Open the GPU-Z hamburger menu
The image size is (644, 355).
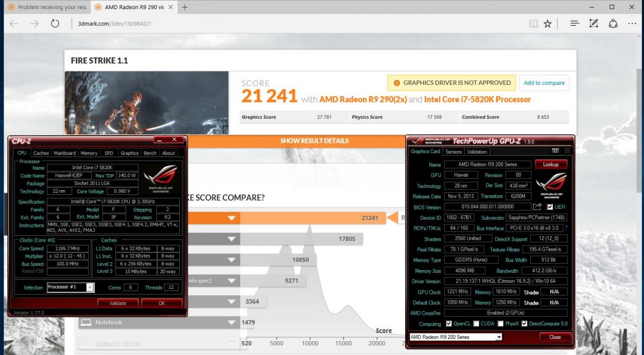tap(567, 151)
